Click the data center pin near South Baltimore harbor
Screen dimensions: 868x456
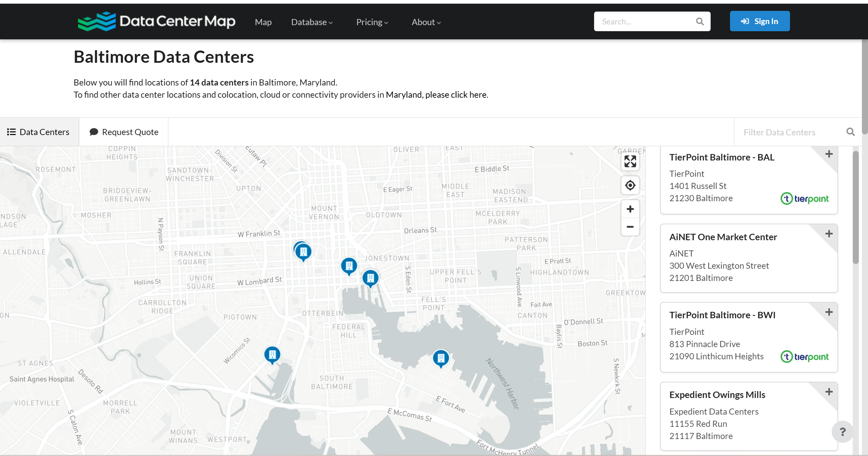click(x=441, y=358)
